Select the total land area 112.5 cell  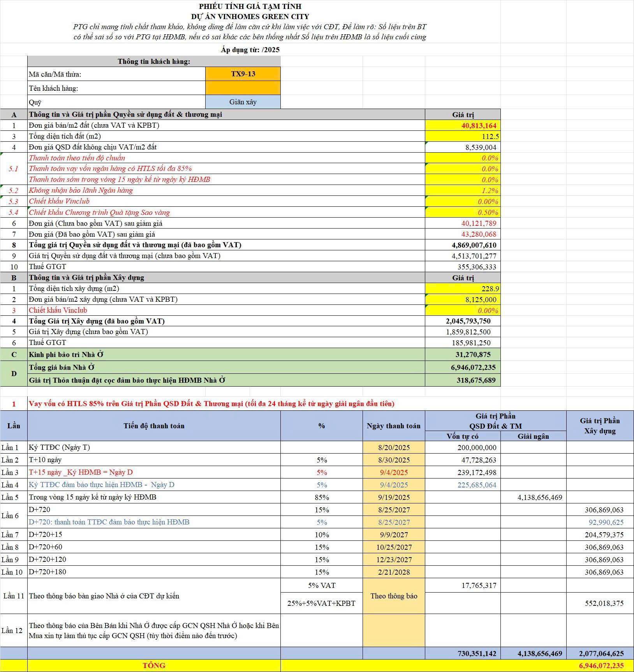(x=463, y=136)
